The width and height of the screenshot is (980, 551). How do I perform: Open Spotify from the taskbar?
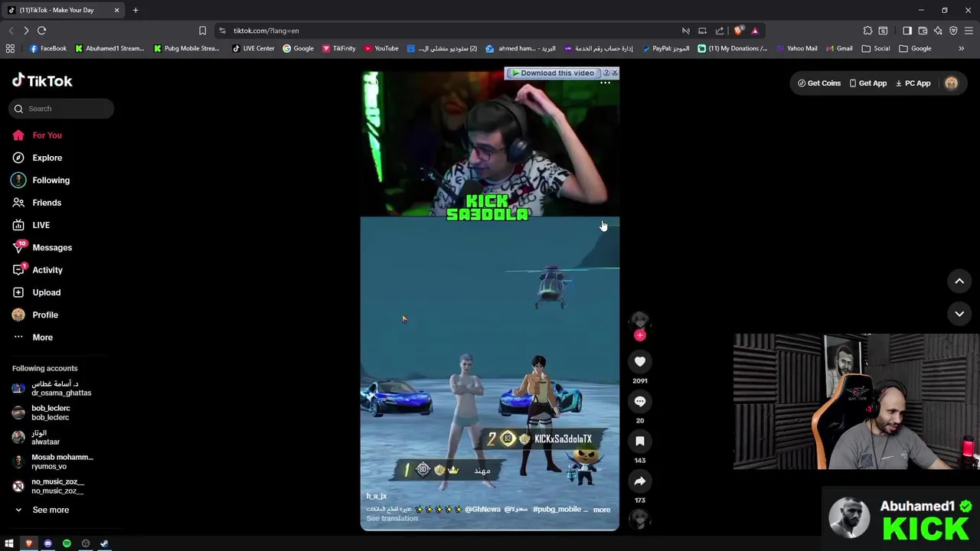67,543
